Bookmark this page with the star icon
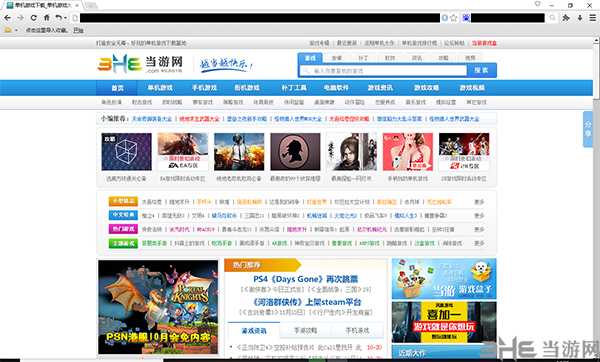600x362 pixels. coord(453,18)
